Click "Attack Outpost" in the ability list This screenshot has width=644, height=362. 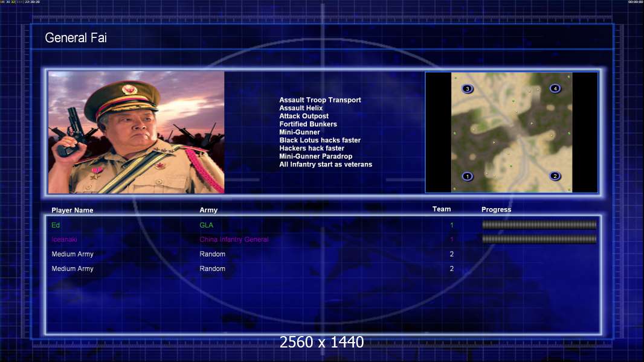304,116
